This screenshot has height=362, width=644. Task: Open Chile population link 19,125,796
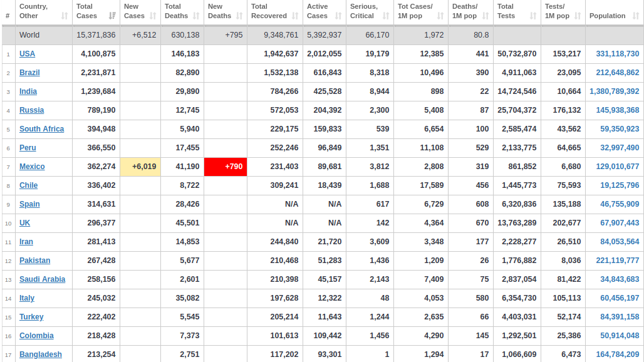coord(620,185)
